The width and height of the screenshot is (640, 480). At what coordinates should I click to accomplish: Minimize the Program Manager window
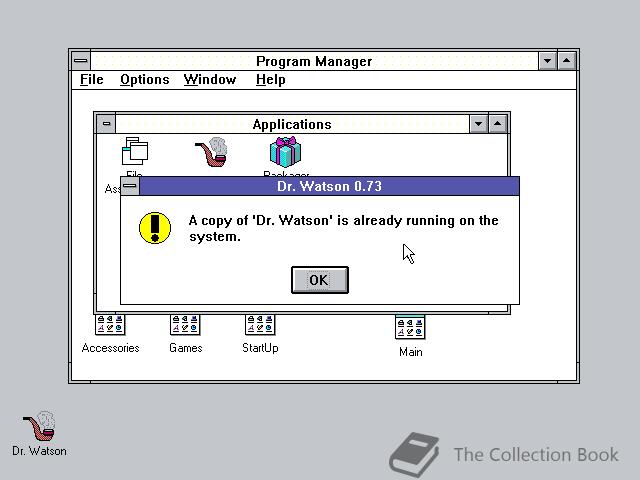pyautogui.click(x=547, y=61)
